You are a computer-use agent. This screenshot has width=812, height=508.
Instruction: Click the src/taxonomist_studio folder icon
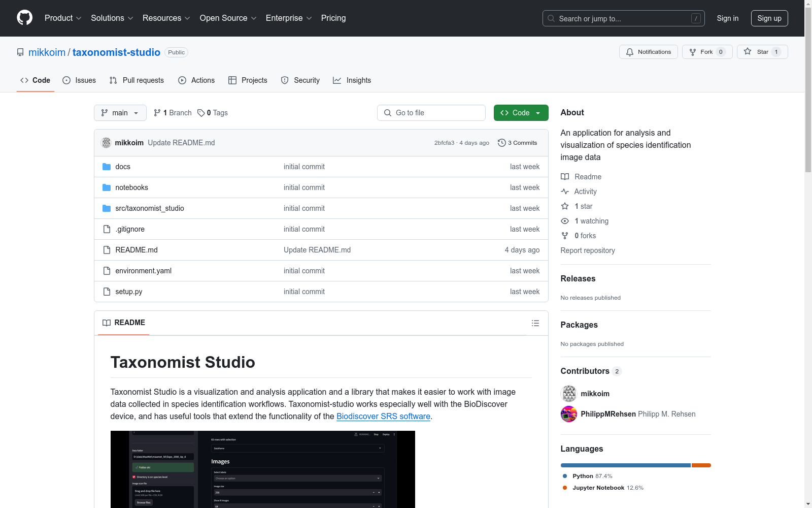[x=107, y=208]
